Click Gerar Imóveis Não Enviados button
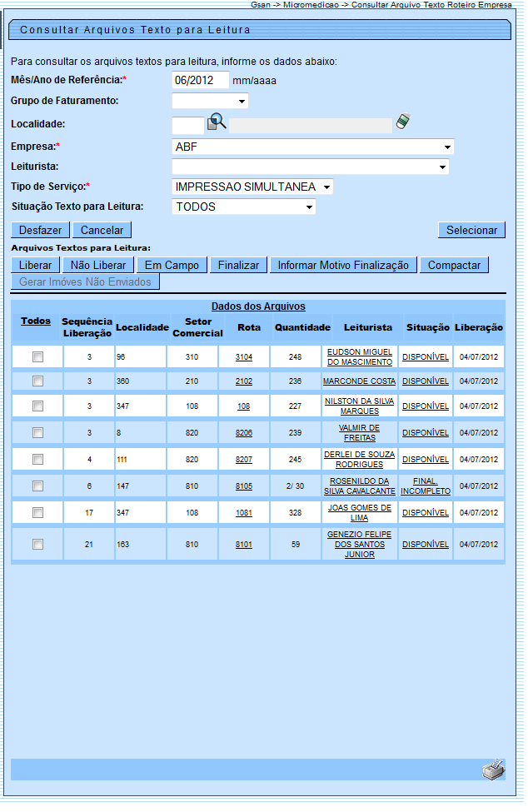 tap(86, 282)
